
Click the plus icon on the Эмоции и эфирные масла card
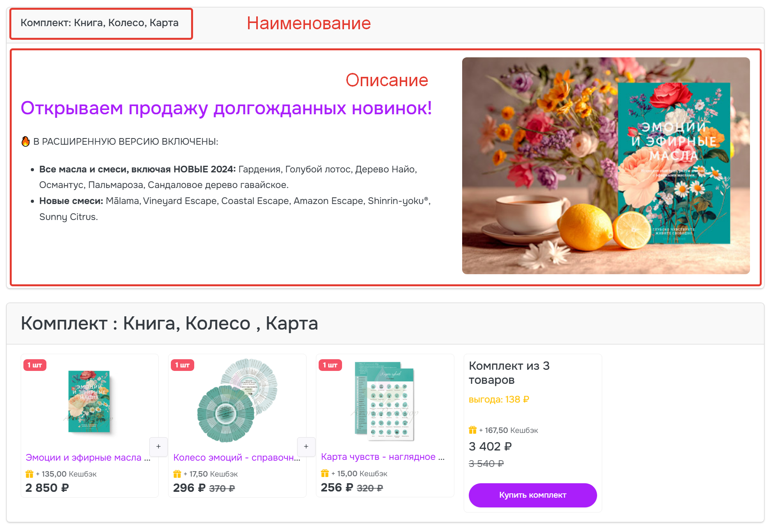click(x=158, y=447)
